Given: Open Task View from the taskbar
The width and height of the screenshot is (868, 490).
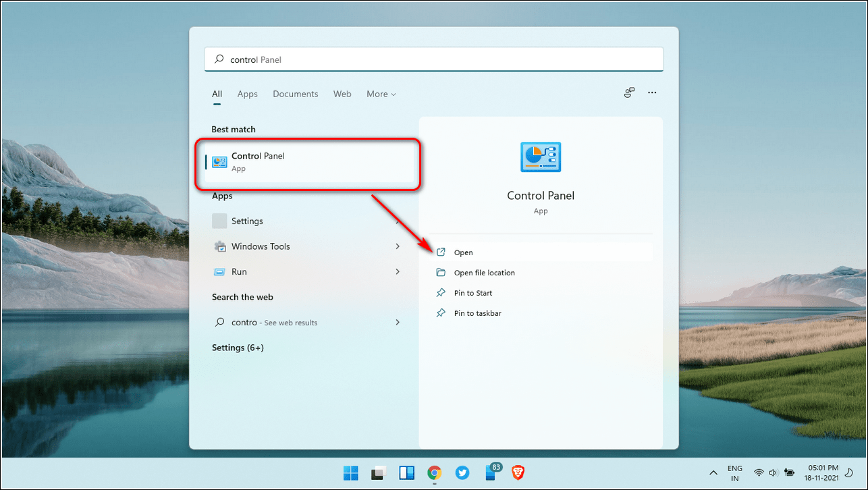Looking at the screenshot, I should [379, 472].
